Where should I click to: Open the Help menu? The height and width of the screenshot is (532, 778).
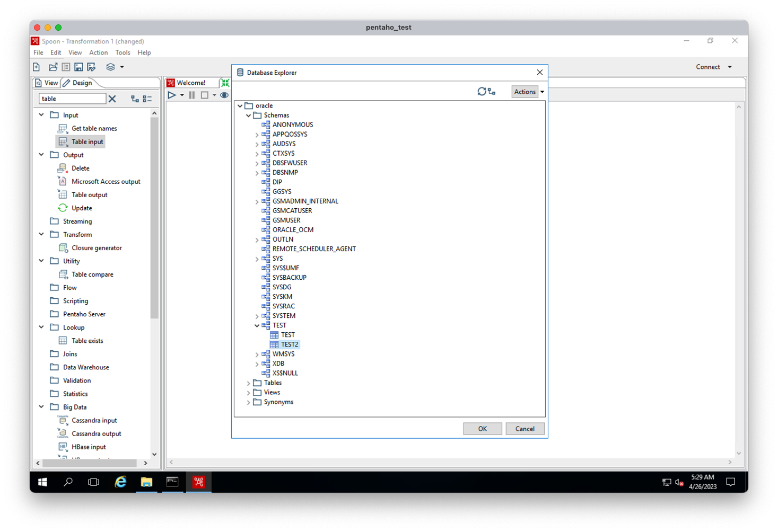[144, 52]
